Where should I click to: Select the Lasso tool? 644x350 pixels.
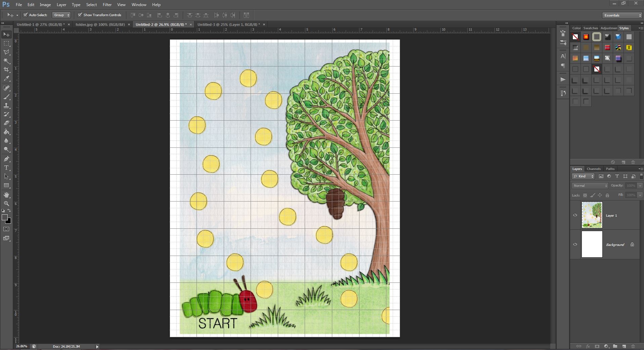coord(6,52)
